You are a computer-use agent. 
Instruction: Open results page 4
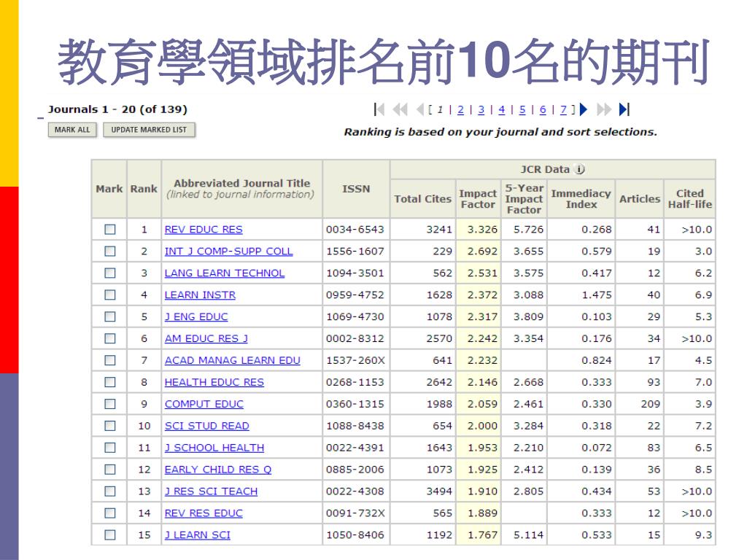click(502, 110)
